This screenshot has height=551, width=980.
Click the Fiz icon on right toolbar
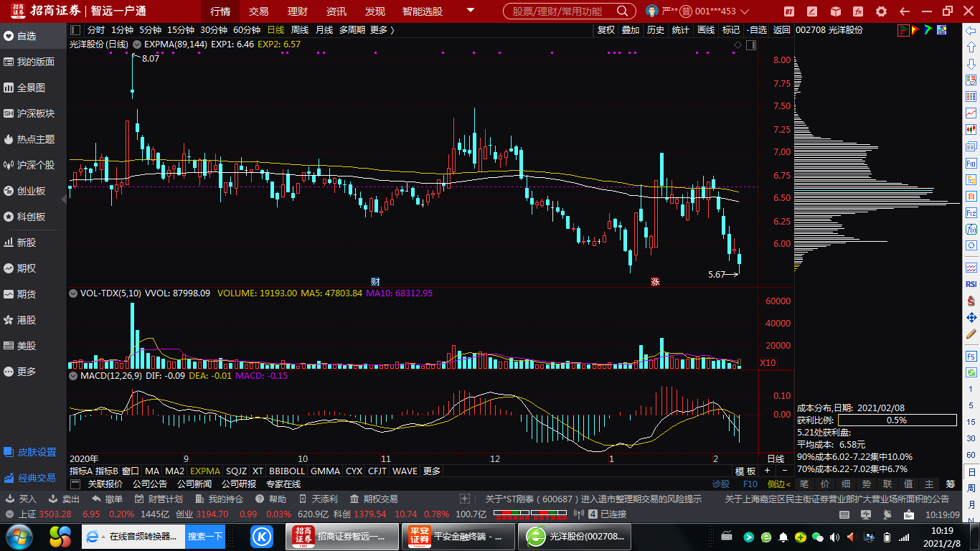tap(971, 213)
